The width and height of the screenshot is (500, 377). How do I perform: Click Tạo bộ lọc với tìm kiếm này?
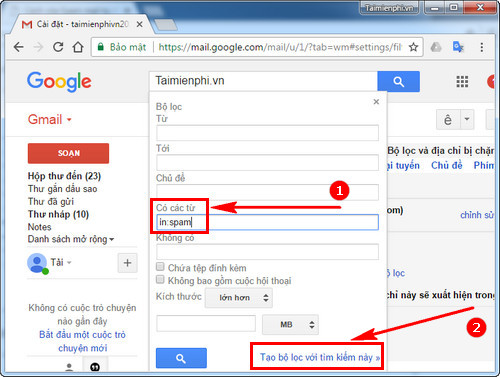click(320, 357)
